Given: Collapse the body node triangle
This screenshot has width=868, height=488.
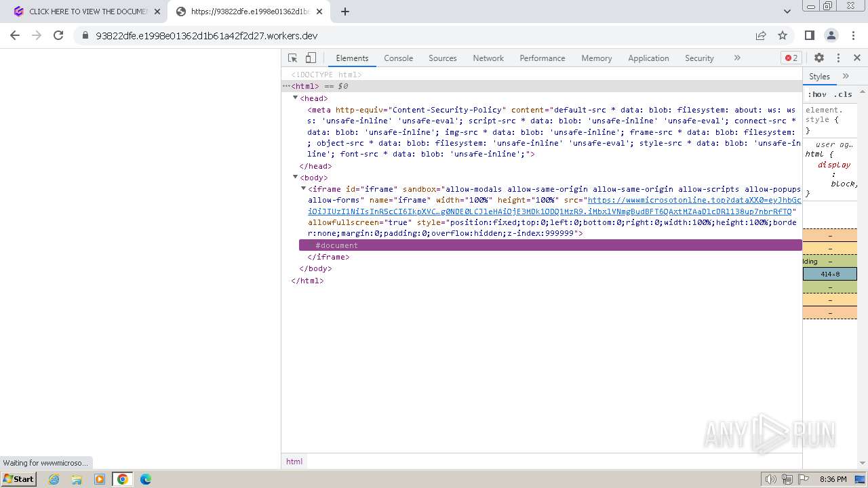Looking at the screenshot, I should tap(296, 178).
